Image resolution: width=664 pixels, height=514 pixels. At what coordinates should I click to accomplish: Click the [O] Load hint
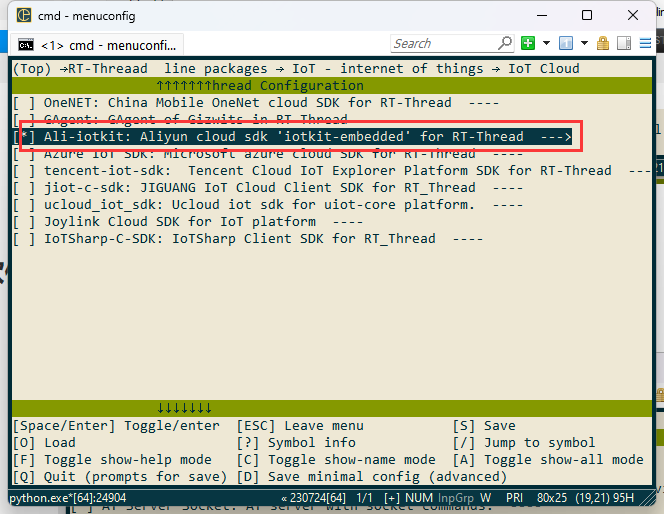coord(44,442)
